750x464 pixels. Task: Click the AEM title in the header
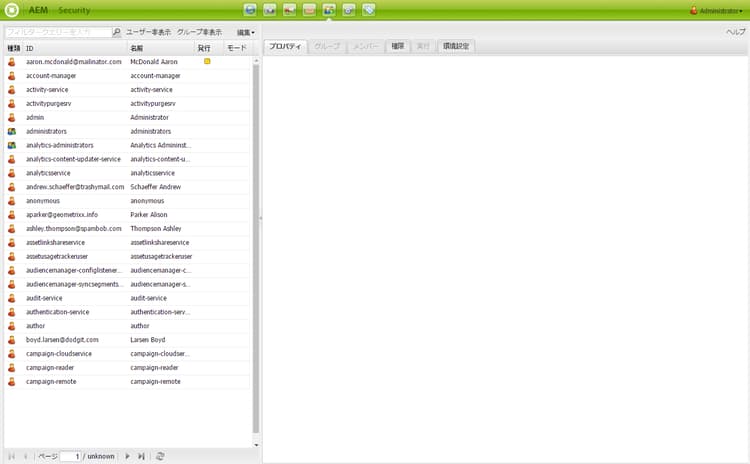38,10
